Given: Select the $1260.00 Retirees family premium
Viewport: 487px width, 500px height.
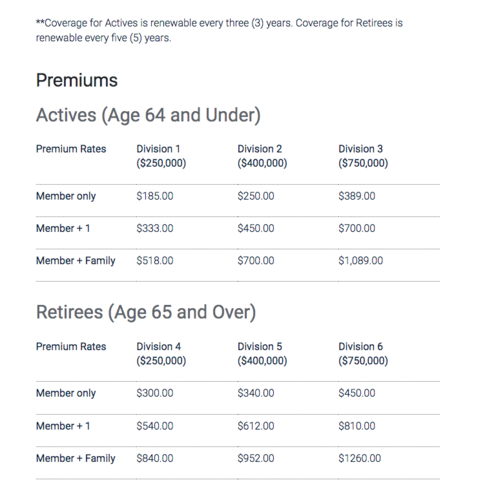Looking at the screenshot, I should (x=360, y=458).
